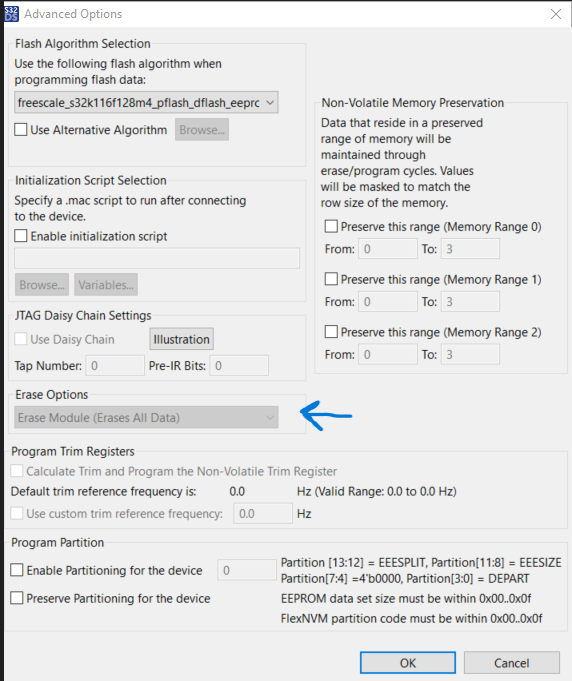Check Preserve this range Memory Range 1
Screen dimensions: 572x681
331,279
